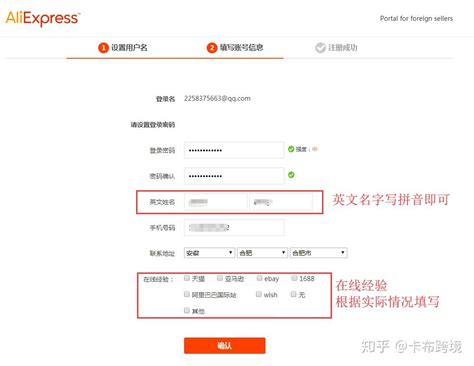Tick the ebay checkbox
This screenshot has width=474, height=366.
[259, 278]
